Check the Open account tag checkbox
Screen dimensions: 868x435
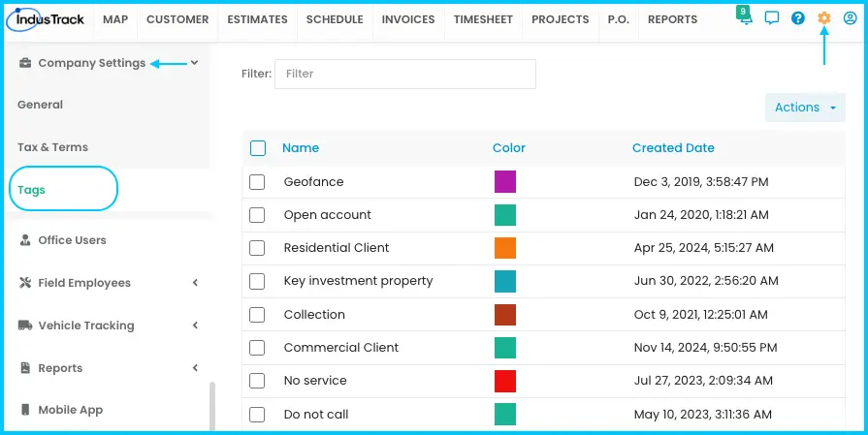[257, 215]
